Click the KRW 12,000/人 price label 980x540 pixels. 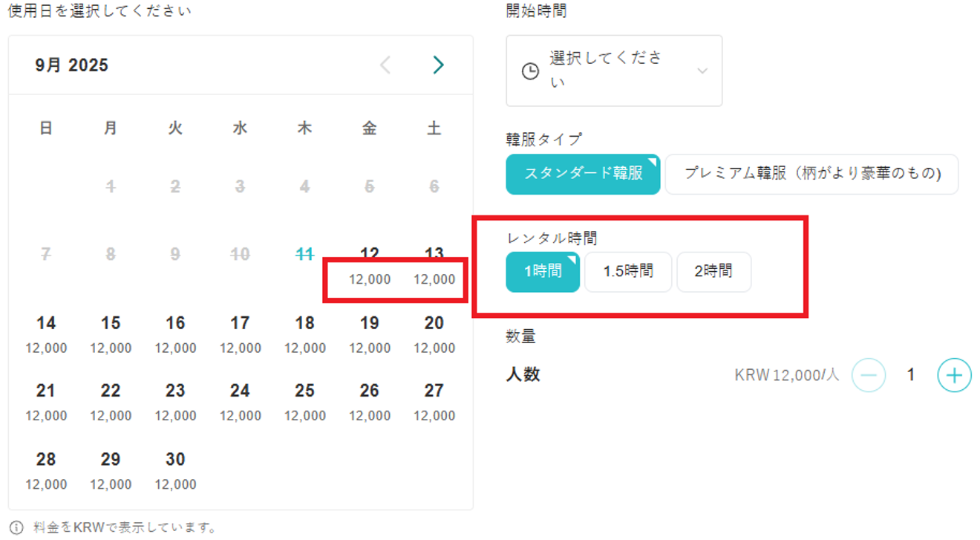787,376
